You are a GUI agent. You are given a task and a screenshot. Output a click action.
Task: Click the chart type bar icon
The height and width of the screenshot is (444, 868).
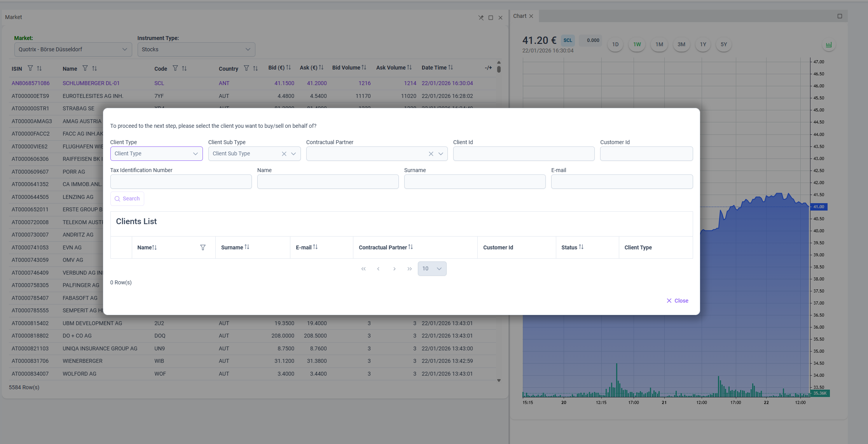pos(829,45)
